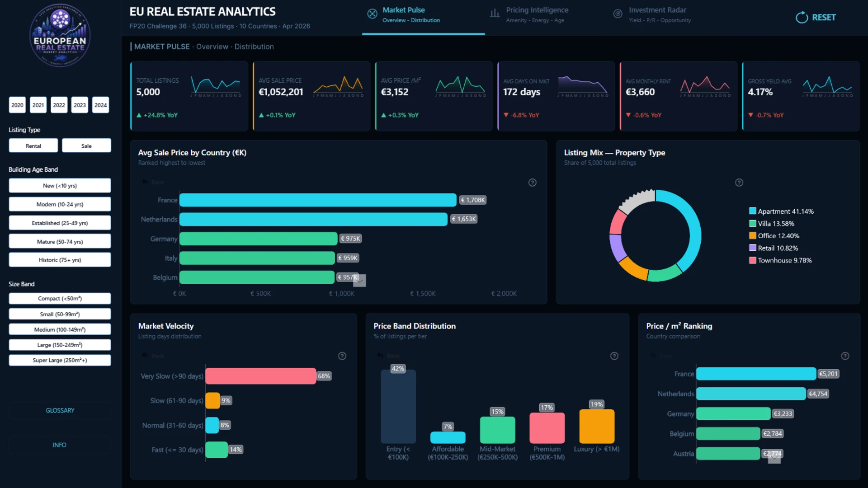Open help icon on Price / m² Ranking
868x488 pixels.
[x=844, y=356]
